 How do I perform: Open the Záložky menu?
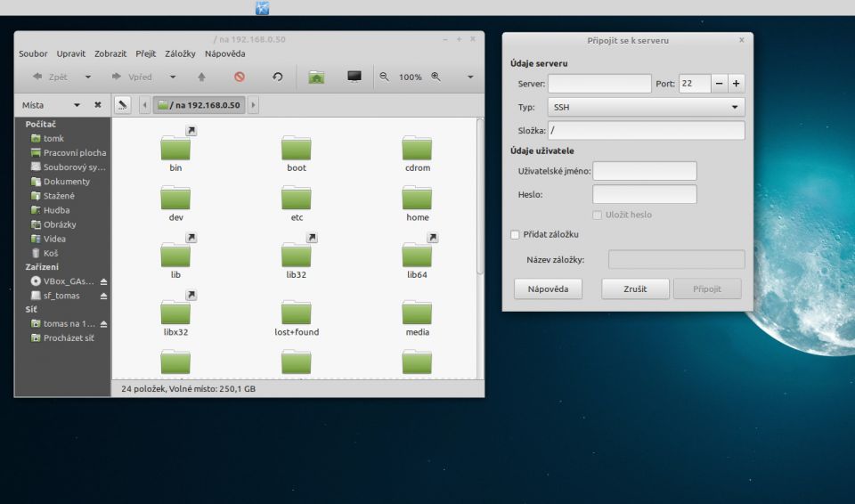pyautogui.click(x=180, y=53)
